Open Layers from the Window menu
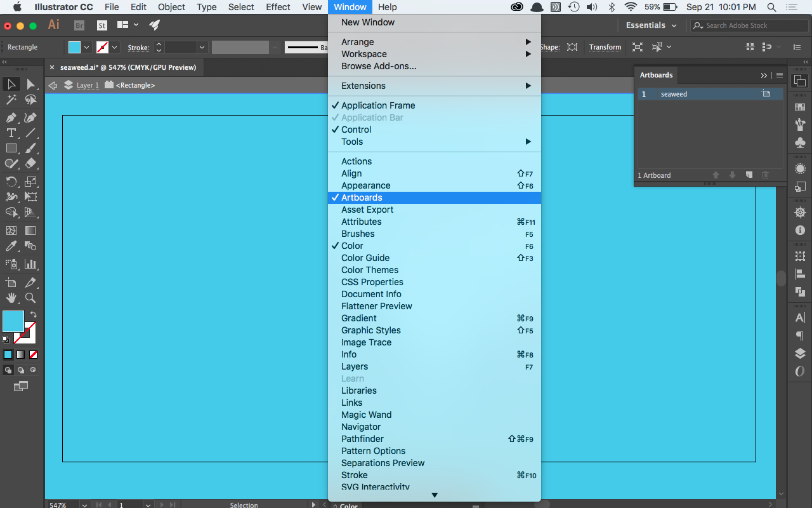 point(354,366)
